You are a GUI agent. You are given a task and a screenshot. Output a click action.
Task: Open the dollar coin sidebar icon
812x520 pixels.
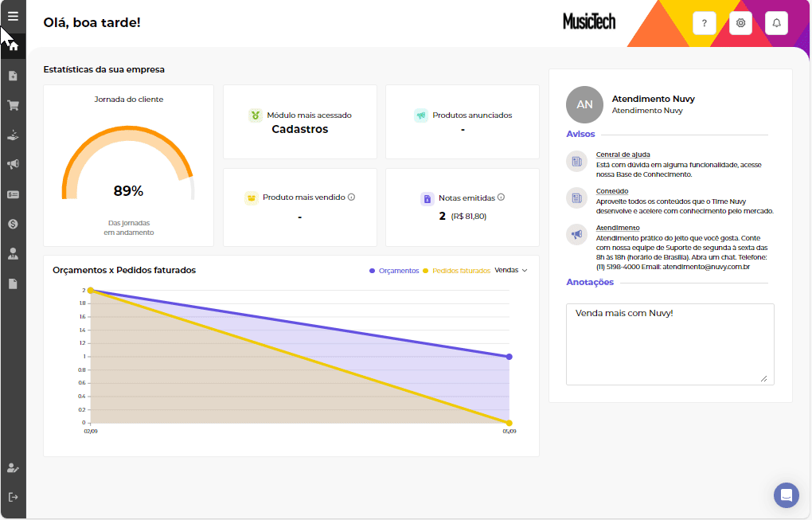[x=13, y=225]
